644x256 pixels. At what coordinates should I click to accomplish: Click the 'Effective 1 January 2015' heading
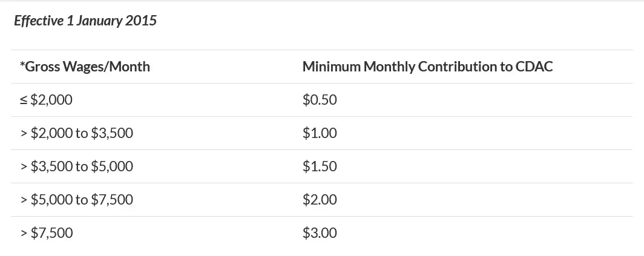coord(85,21)
